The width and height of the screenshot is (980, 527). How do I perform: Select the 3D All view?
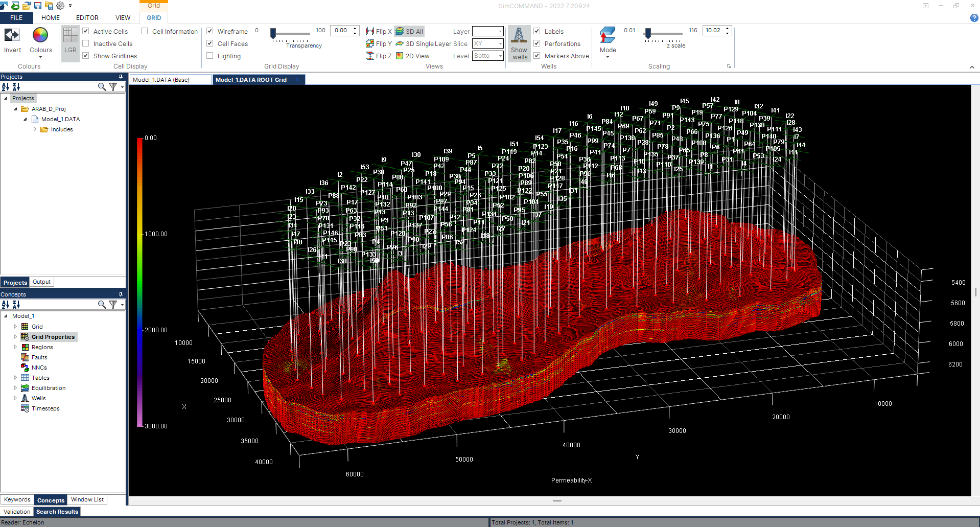coord(409,31)
